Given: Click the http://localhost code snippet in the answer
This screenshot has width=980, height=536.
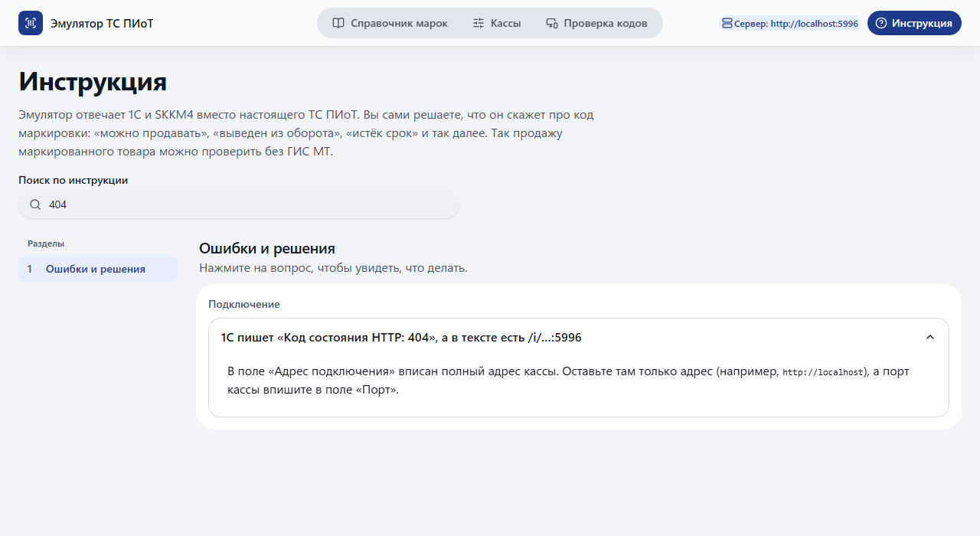Looking at the screenshot, I should 824,372.
